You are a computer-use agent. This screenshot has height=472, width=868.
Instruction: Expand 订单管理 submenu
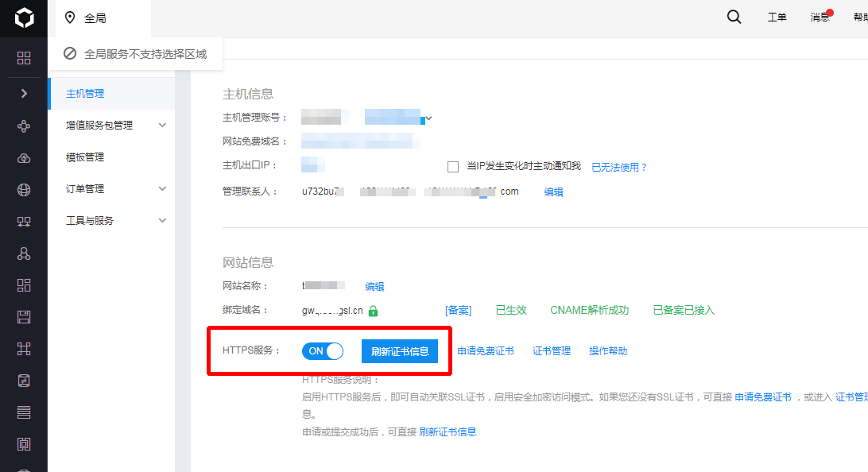(x=162, y=188)
